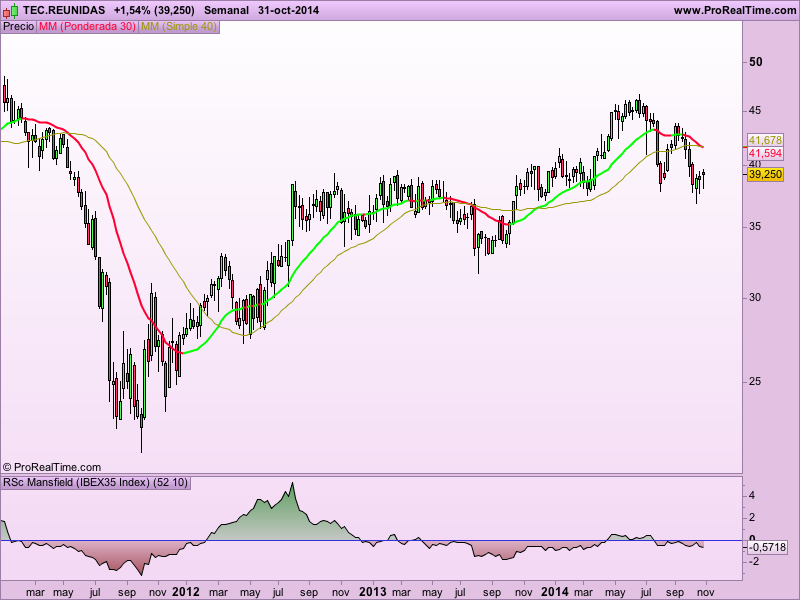Click the 4 label on indicator axis
800x600 pixels.
point(752,495)
